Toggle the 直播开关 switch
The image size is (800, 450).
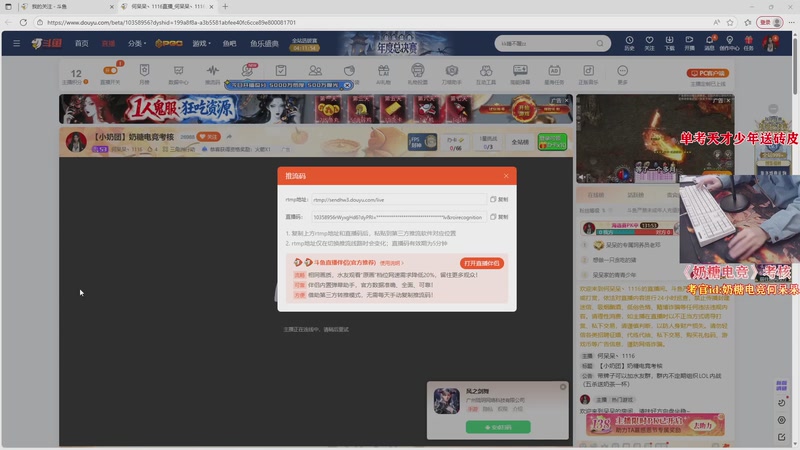click(110, 71)
